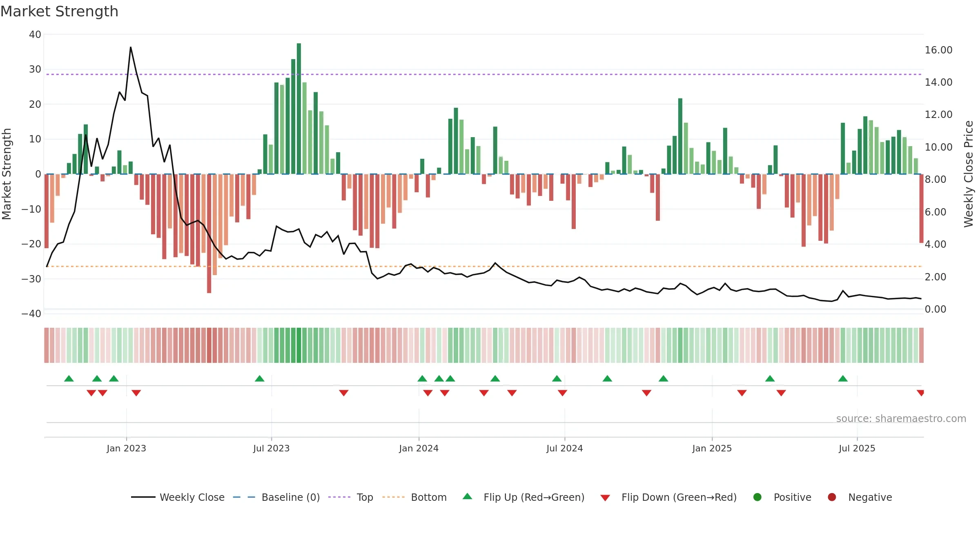Click the Weekly Close Price axis title
The image size is (980, 551).
click(969, 174)
